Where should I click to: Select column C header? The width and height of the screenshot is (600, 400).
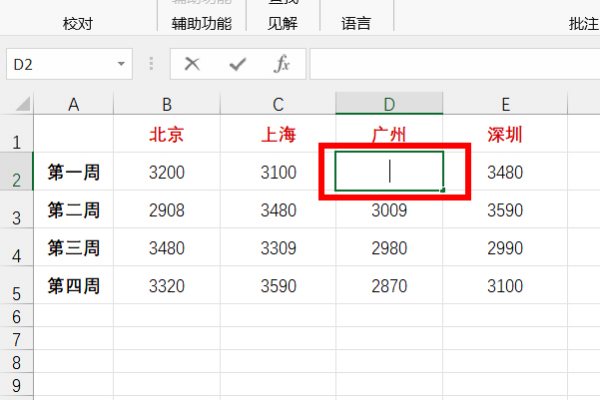tap(278, 104)
